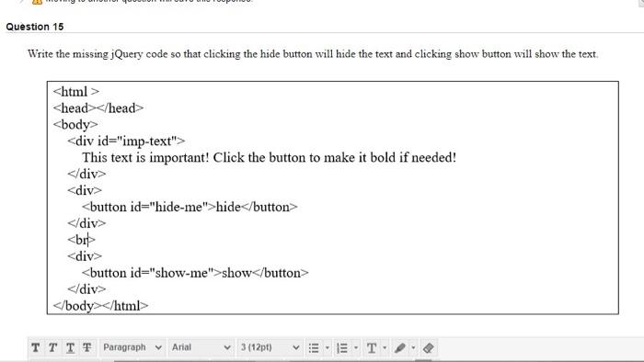Click the <br> line in code
The image size is (644, 362).
[81, 240]
